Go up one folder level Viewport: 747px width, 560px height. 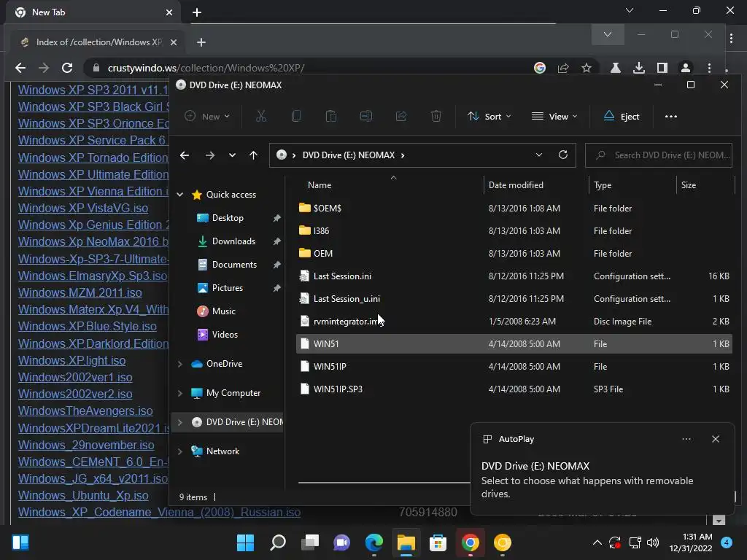253,155
